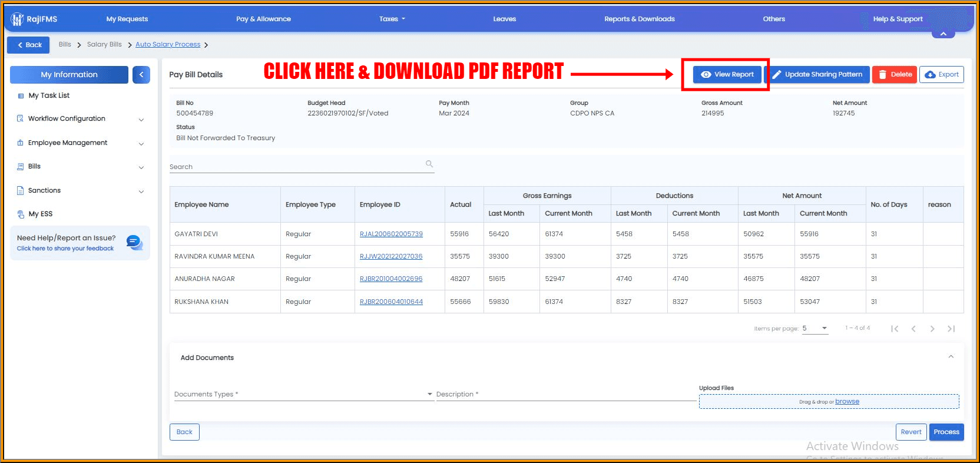Click the Process button
Screen dimensions: 980x463
point(946,432)
